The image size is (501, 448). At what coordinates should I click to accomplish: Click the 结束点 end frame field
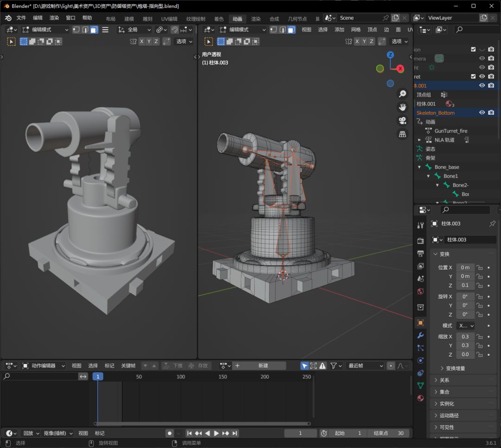click(389, 433)
